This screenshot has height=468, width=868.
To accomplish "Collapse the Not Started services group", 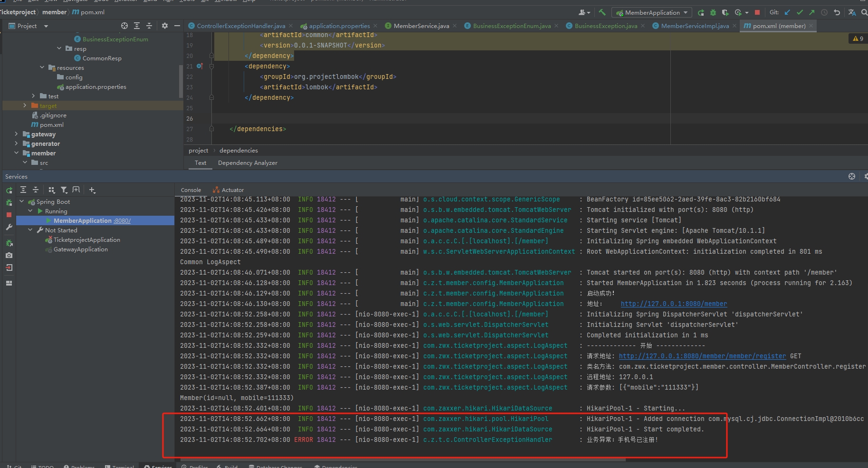I will pyautogui.click(x=30, y=230).
